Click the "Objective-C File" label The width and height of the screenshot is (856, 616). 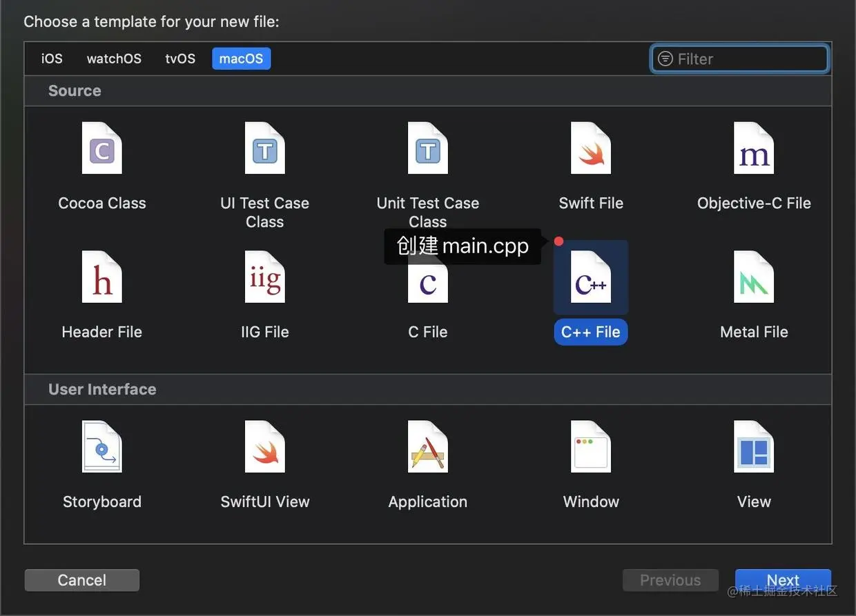click(x=754, y=203)
